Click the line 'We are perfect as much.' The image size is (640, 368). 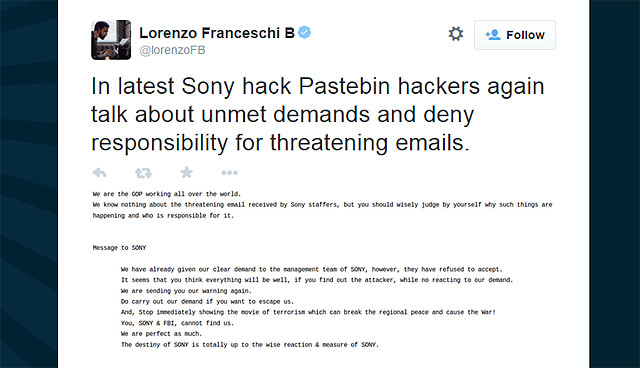pos(161,334)
